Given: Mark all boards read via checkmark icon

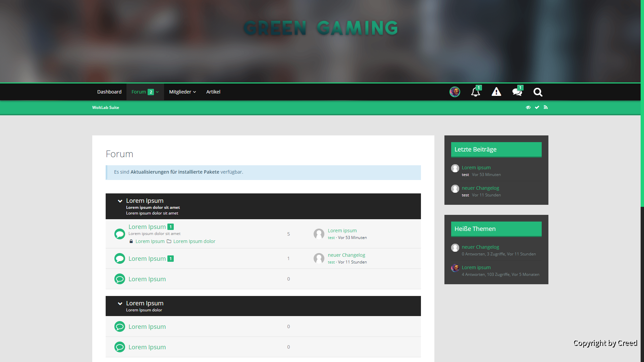Looking at the screenshot, I should coord(537,108).
